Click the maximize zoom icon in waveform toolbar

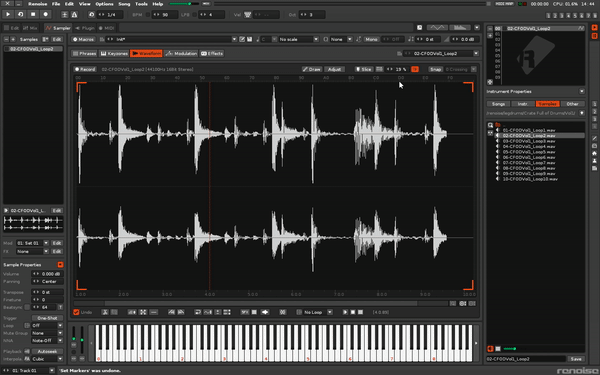tap(143, 312)
